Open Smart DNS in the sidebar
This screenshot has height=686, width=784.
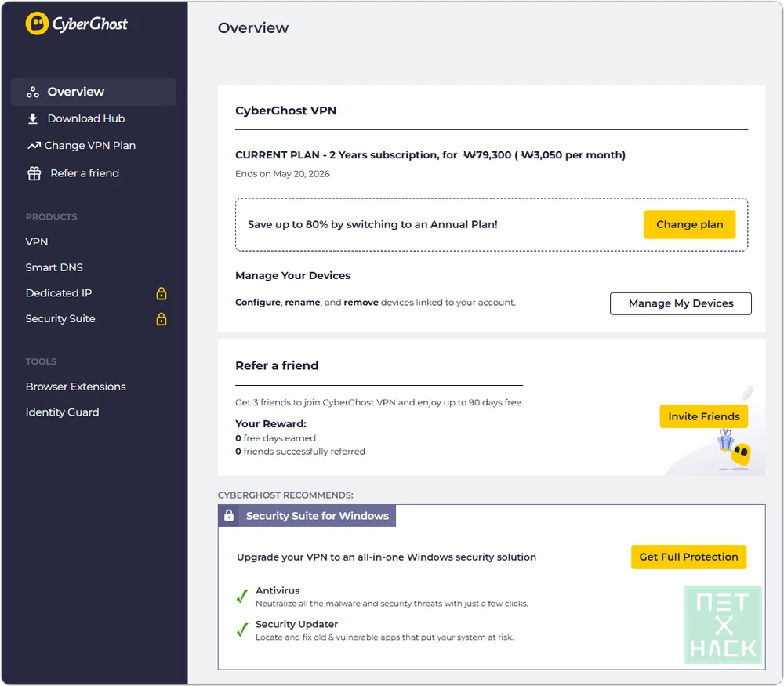(x=54, y=267)
